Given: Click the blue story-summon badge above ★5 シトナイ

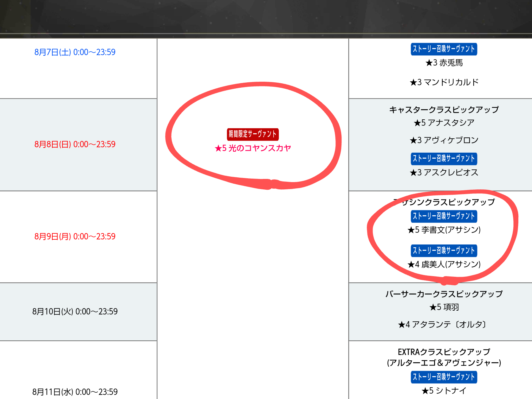Looking at the screenshot, I should 444,377.
